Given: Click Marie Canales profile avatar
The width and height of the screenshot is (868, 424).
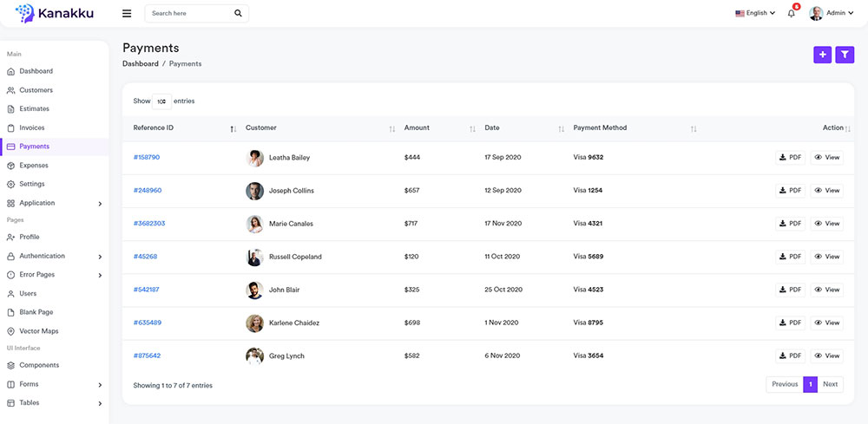Looking at the screenshot, I should [254, 224].
